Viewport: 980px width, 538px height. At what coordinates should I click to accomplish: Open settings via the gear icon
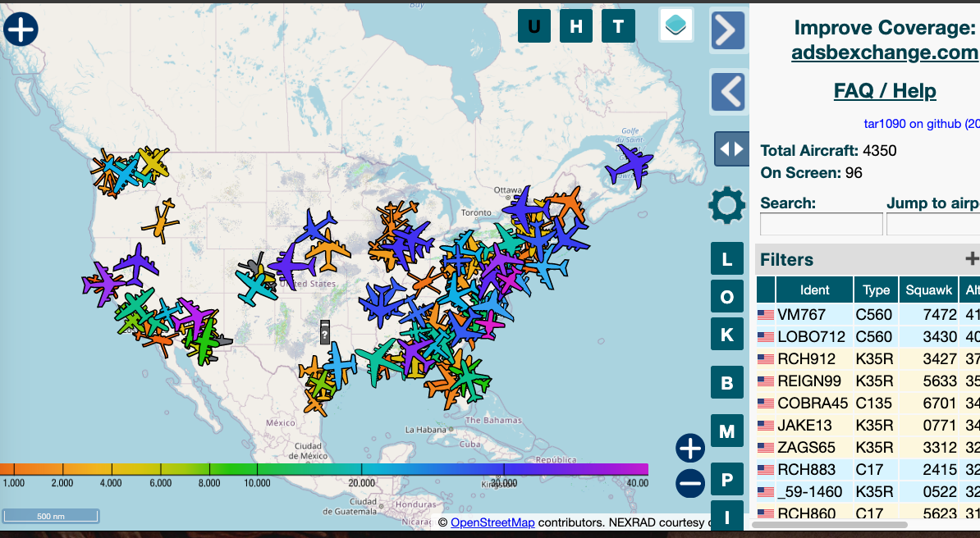[x=727, y=205]
